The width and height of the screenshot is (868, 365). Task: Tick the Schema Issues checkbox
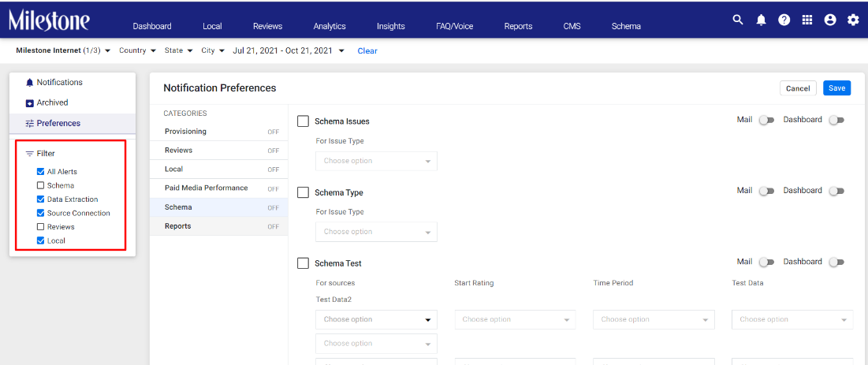(303, 121)
